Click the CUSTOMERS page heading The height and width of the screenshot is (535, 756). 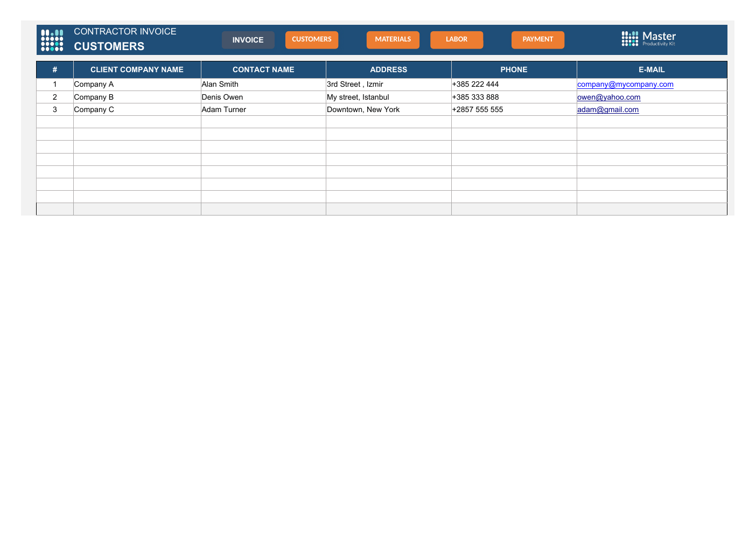[109, 46]
